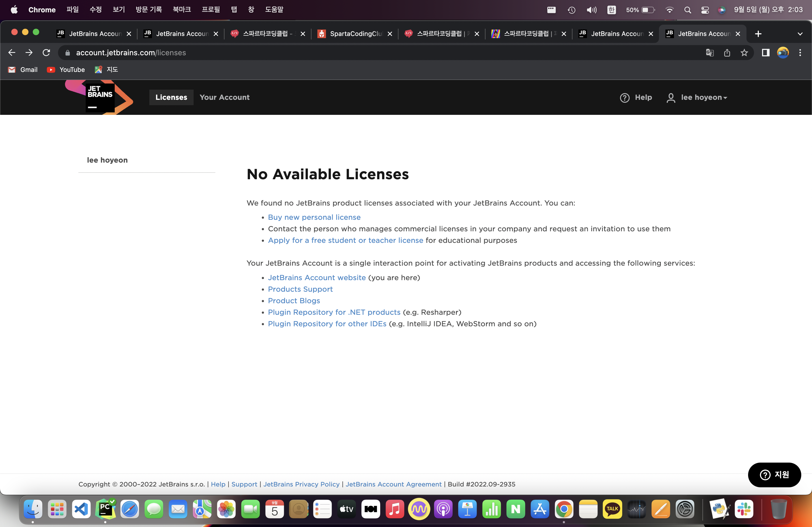Open Apple Music from the Dock
812x527 pixels.
click(x=395, y=509)
